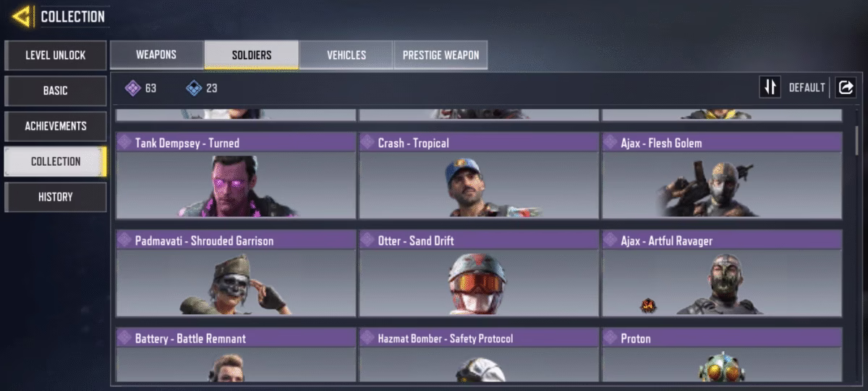Click the share export icon
This screenshot has height=391, width=868.
pos(845,88)
